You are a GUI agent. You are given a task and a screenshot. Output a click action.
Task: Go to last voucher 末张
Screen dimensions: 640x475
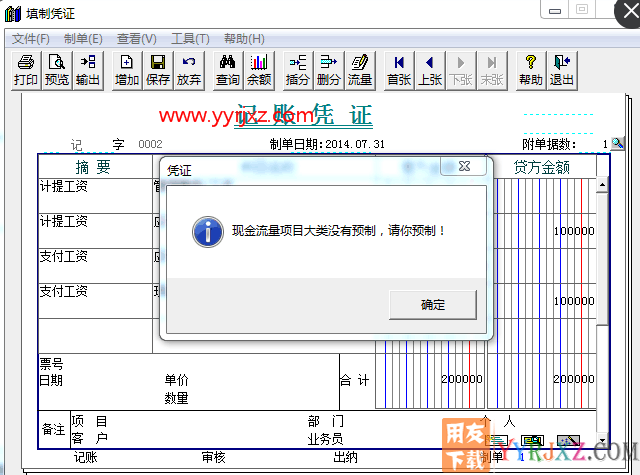492,70
